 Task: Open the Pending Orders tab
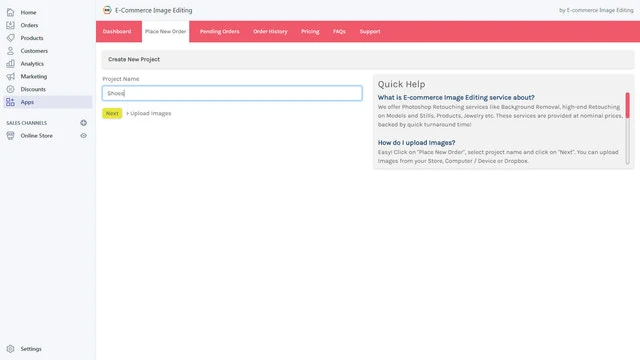point(219,31)
